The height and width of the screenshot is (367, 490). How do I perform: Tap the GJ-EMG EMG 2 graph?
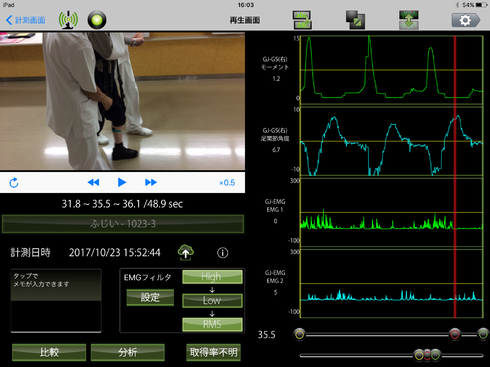392,283
